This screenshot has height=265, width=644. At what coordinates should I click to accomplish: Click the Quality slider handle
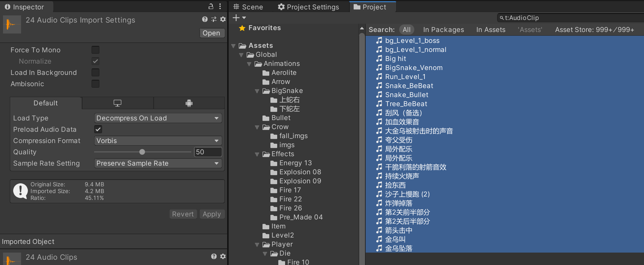pyautogui.click(x=142, y=152)
